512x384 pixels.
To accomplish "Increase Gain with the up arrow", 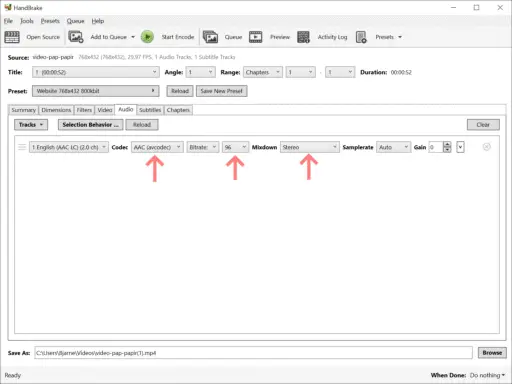I will [447, 144].
